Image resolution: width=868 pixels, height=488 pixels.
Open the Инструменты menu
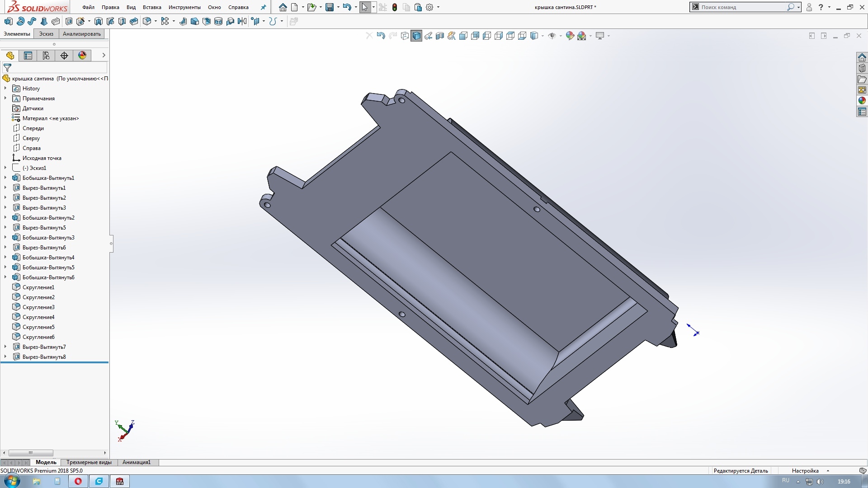coord(184,7)
